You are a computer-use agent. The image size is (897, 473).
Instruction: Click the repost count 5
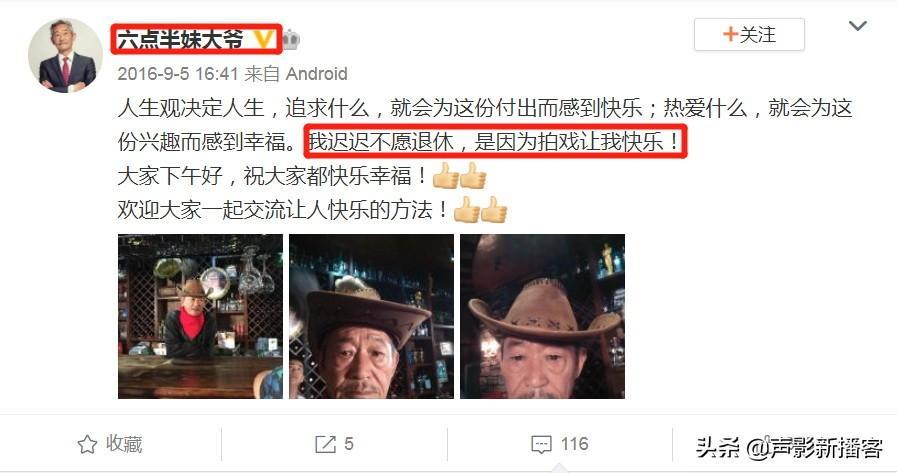pos(349,444)
